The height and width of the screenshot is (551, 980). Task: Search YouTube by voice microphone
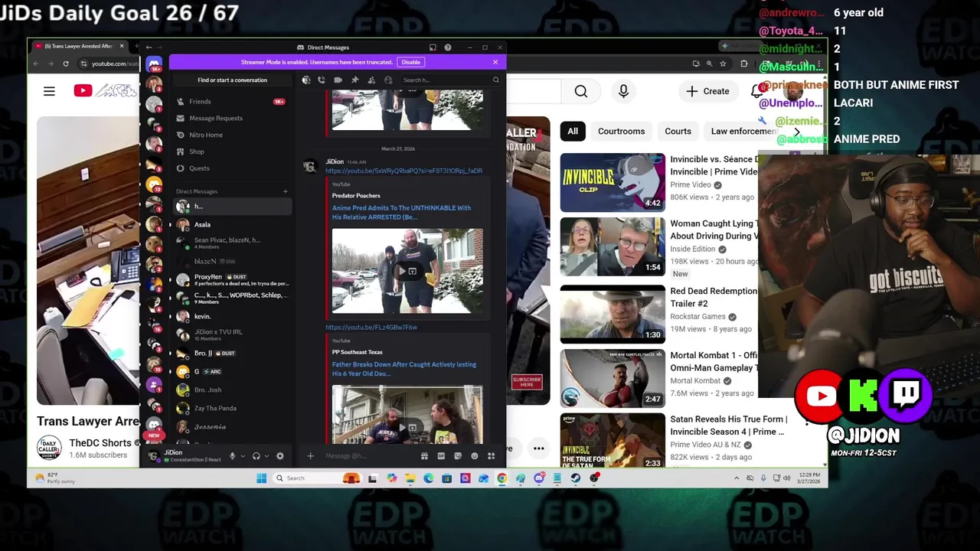pos(623,92)
